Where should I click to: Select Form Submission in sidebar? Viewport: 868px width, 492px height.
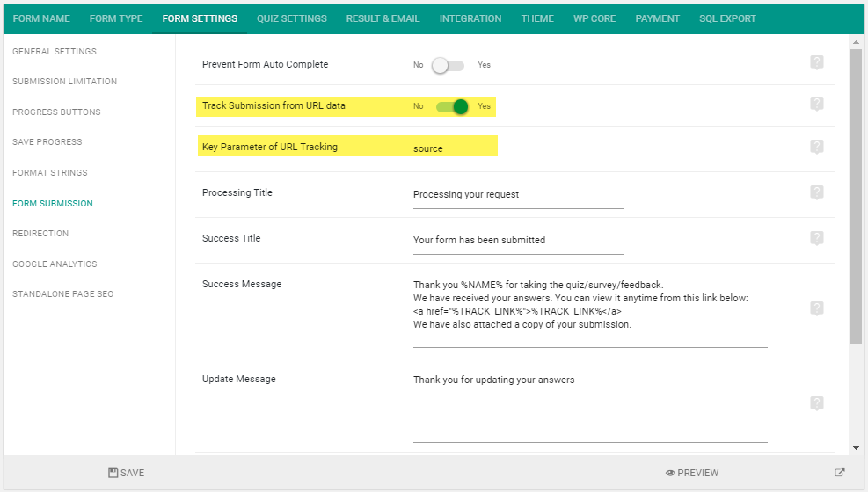53,204
